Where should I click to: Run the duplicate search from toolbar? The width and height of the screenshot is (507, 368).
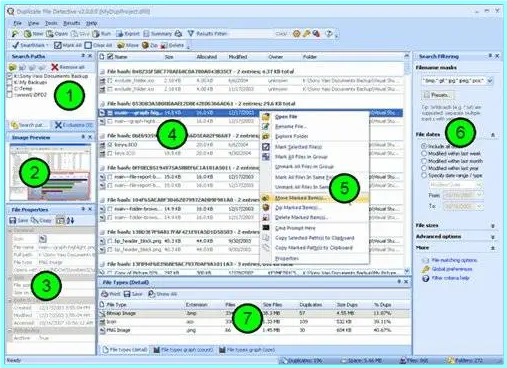(x=102, y=34)
